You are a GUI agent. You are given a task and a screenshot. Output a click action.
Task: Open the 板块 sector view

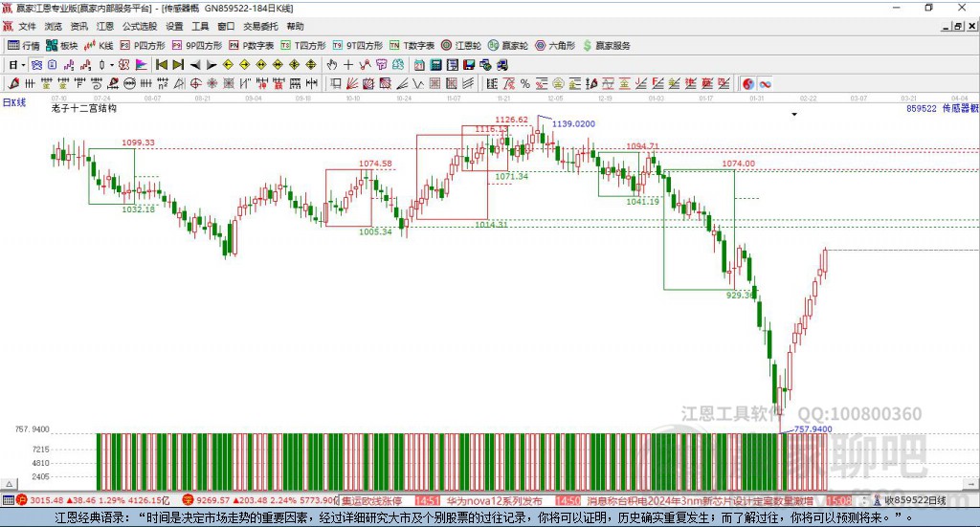click(x=61, y=46)
